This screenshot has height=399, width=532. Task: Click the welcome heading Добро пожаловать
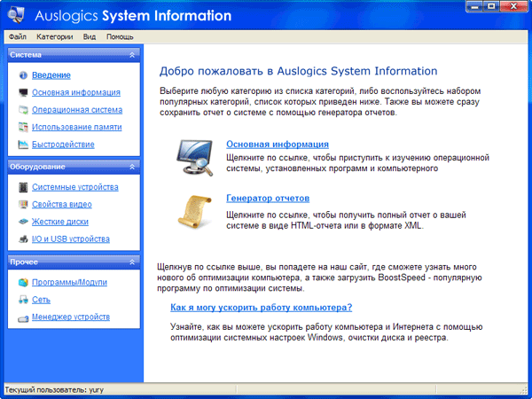pyautogui.click(x=298, y=71)
